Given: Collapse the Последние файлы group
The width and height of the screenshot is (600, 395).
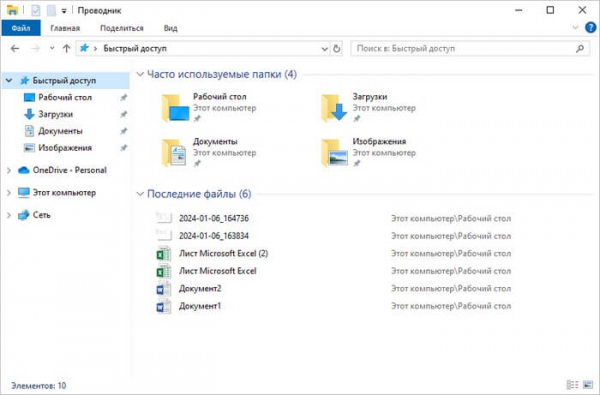Looking at the screenshot, I should 140,194.
